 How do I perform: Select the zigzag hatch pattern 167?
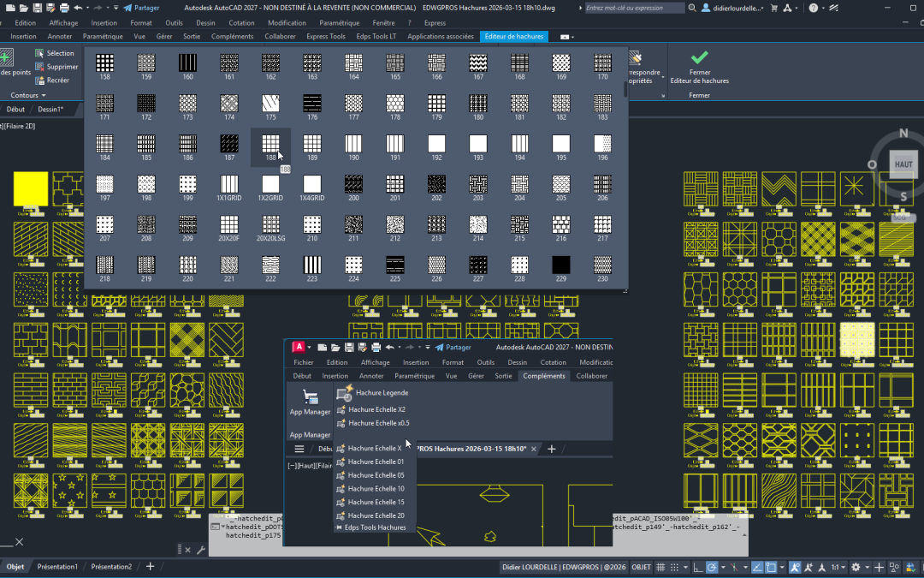[x=478, y=63]
